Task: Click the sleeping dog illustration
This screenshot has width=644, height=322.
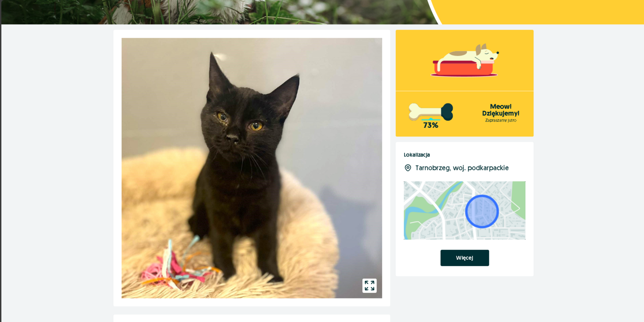Action: 465,60
